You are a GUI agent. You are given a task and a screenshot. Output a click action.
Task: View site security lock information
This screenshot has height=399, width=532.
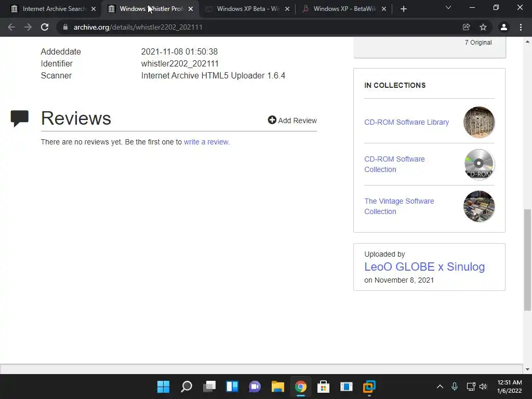[x=65, y=27]
